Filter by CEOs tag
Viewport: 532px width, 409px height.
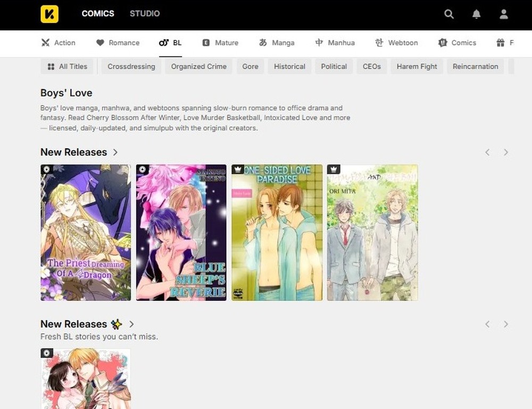tap(372, 67)
